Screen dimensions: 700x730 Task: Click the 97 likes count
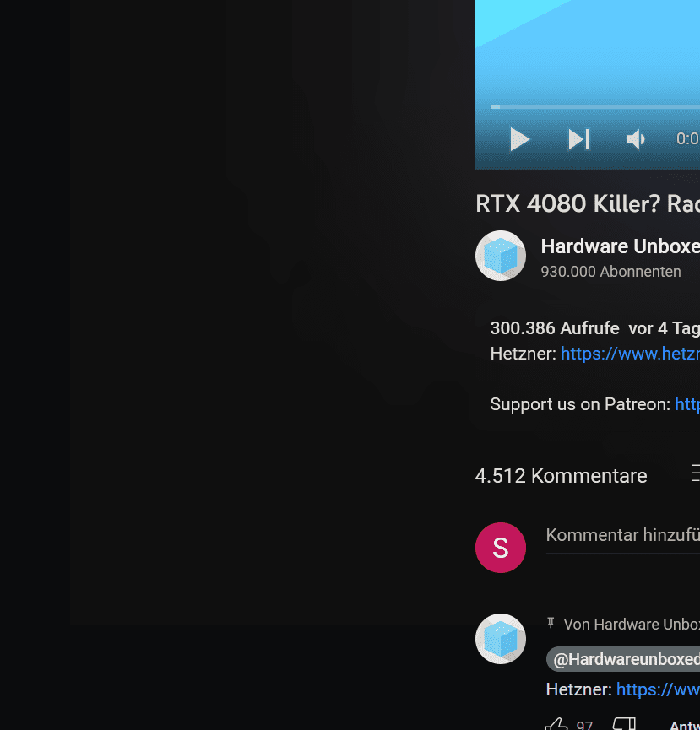584,725
